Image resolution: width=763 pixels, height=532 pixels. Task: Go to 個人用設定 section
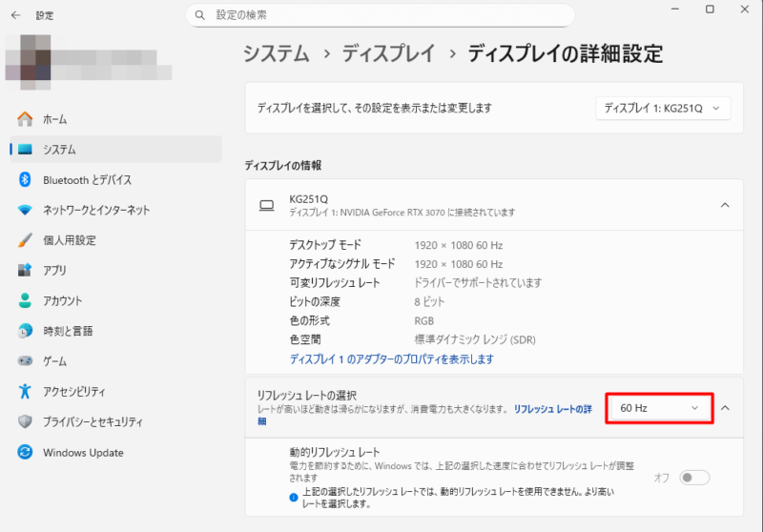(115, 239)
